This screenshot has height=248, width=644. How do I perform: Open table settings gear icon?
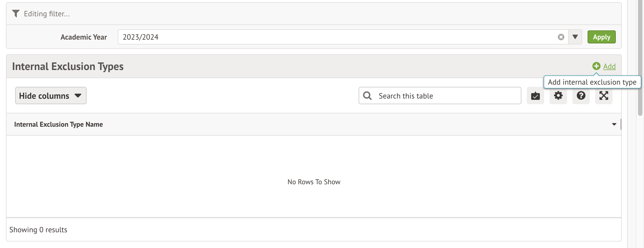[x=558, y=96]
